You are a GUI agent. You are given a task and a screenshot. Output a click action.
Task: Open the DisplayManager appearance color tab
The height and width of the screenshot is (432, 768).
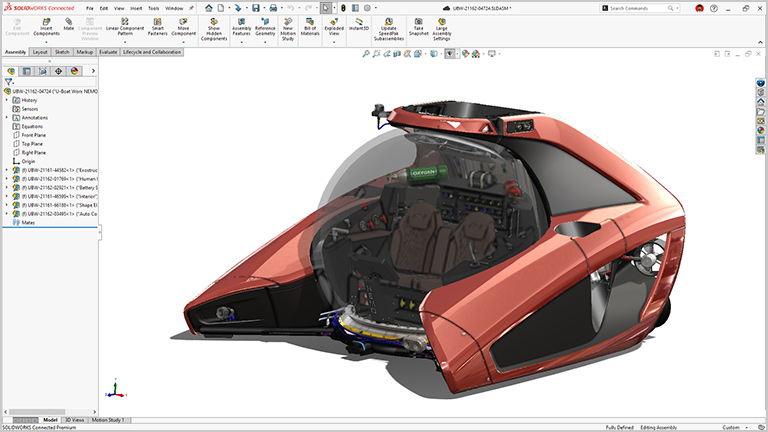[x=75, y=72]
